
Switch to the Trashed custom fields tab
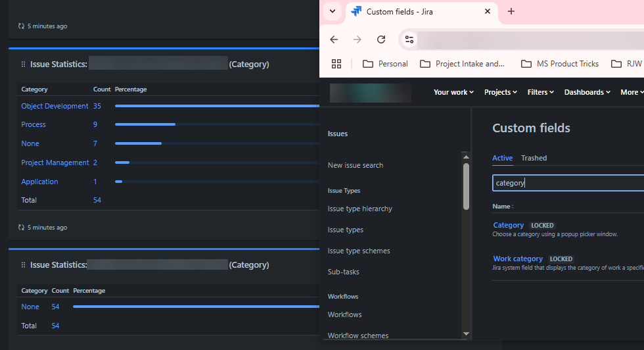point(534,158)
